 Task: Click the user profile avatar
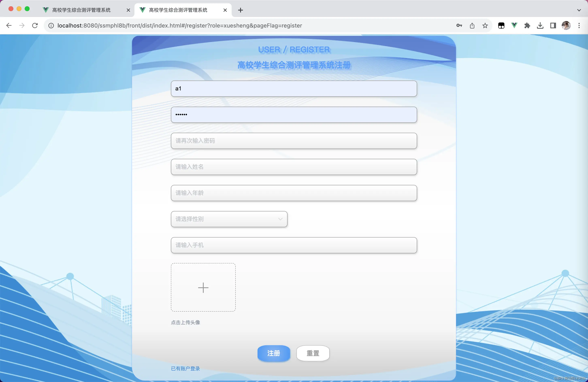pos(566,25)
